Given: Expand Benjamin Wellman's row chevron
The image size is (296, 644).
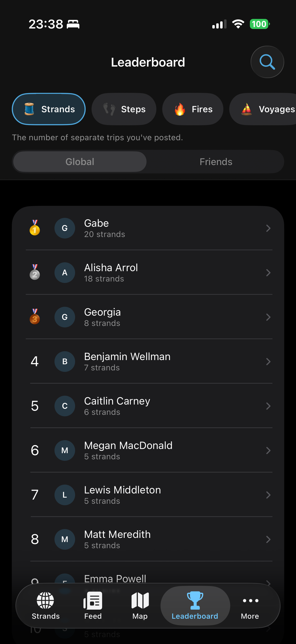Looking at the screenshot, I should pos(268,362).
